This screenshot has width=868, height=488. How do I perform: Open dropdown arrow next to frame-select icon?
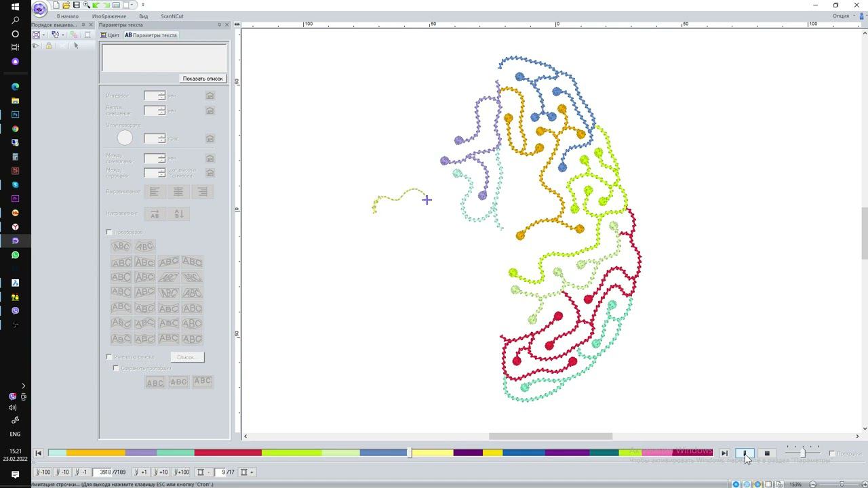click(x=43, y=35)
